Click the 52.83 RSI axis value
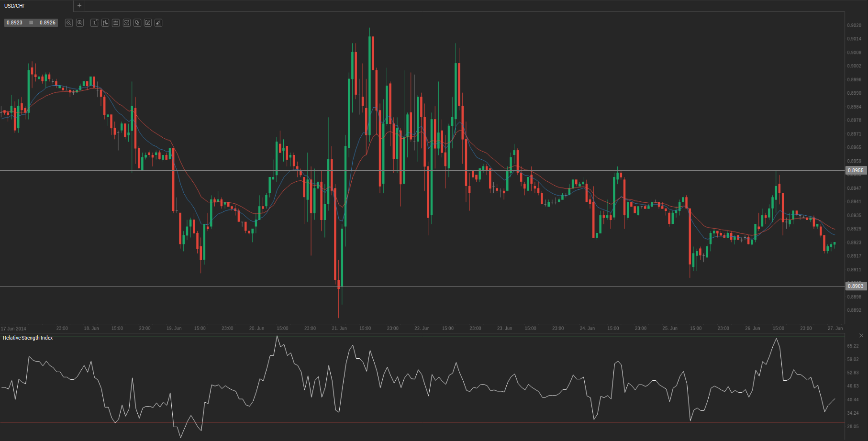 pyautogui.click(x=853, y=373)
